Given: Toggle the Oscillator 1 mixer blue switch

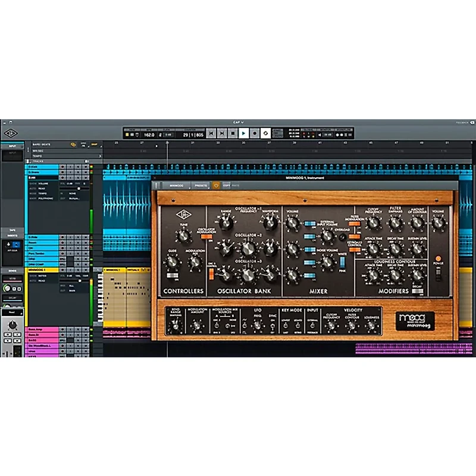Looking at the screenshot, I should pyautogui.click(x=309, y=224).
